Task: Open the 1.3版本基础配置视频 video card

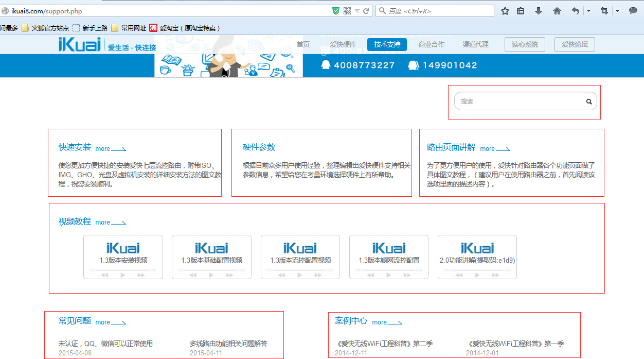Action: coord(211,257)
